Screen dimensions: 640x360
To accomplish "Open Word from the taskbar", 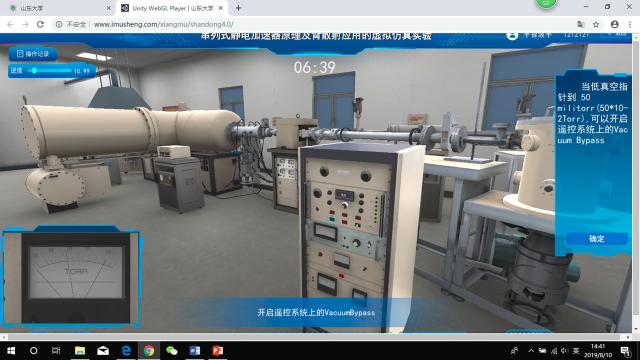I will click(195, 351).
